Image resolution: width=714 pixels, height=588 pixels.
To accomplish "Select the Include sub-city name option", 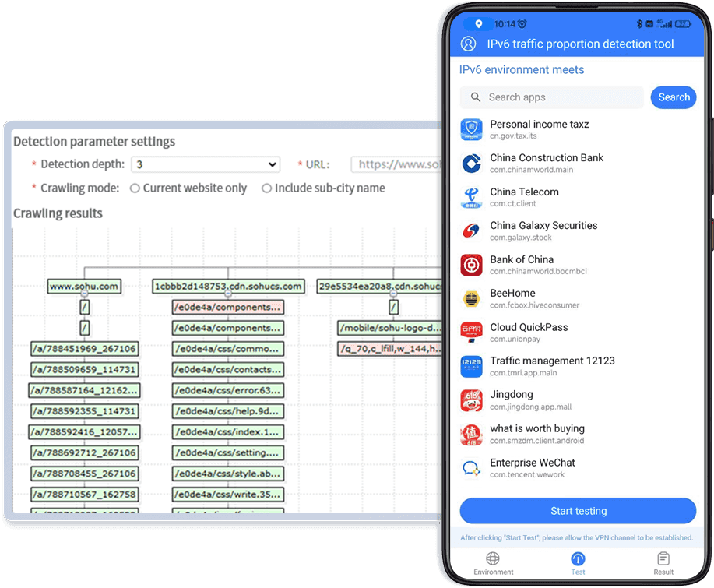I will click(267, 188).
